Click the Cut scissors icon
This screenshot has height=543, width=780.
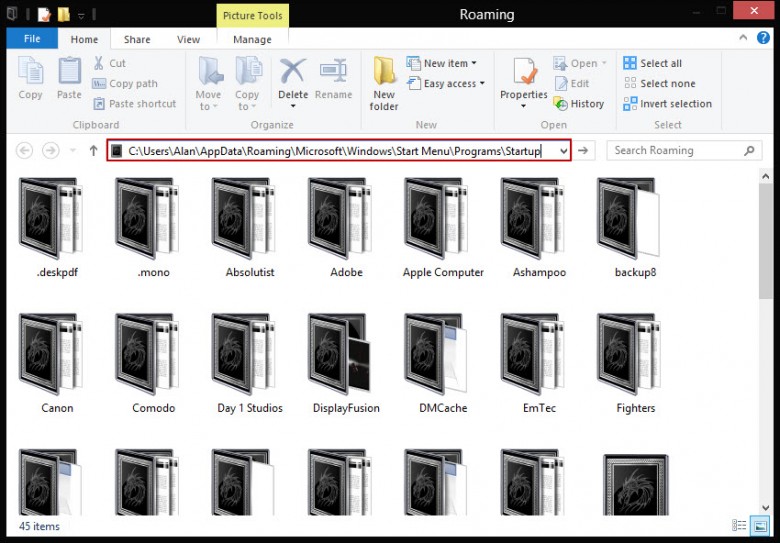[x=98, y=63]
